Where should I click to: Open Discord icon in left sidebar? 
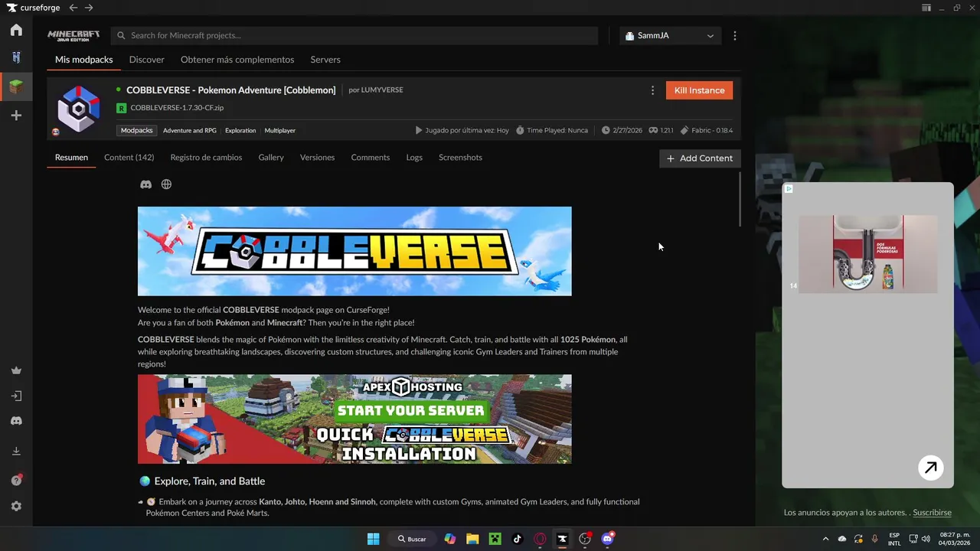pos(16,421)
